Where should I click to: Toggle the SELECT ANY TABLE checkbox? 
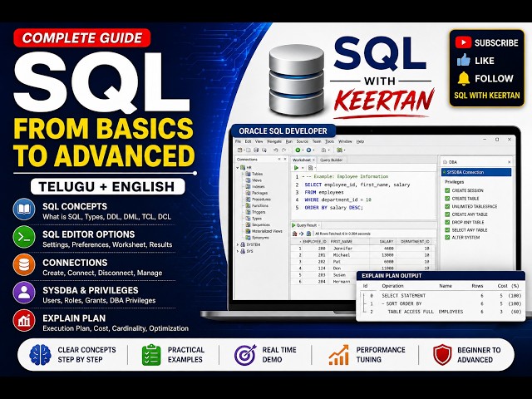click(447, 229)
